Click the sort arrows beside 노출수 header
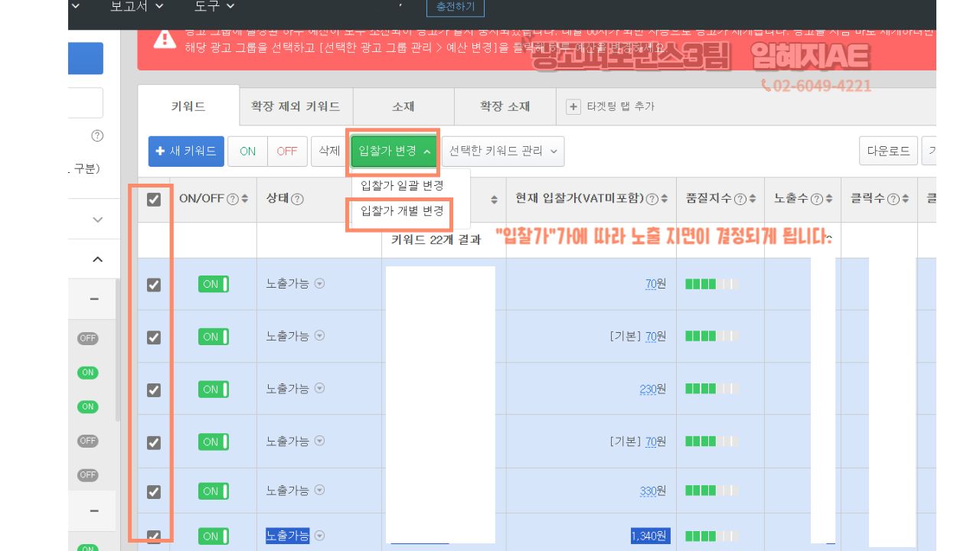Viewport: 980px width, 551px height. pyautogui.click(x=828, y=199)
